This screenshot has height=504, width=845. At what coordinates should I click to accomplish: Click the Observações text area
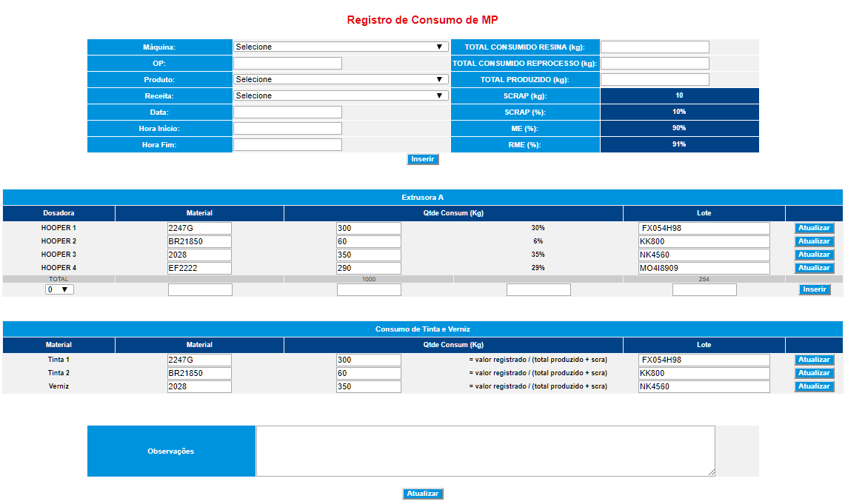pos(485,451)
